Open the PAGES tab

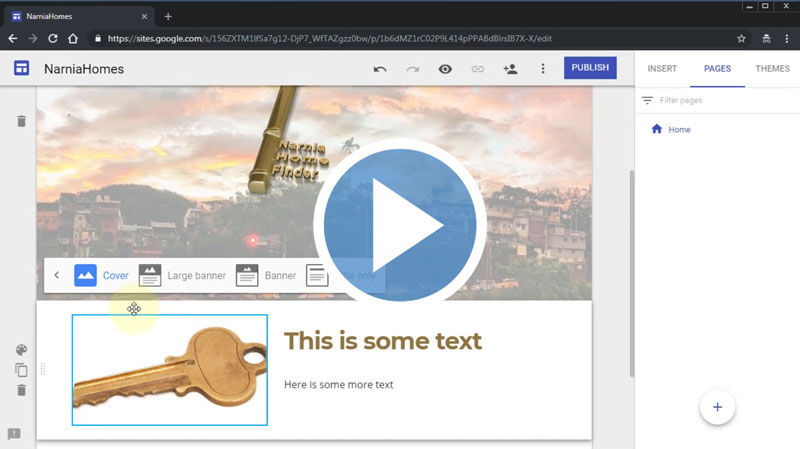pos(717,69)
